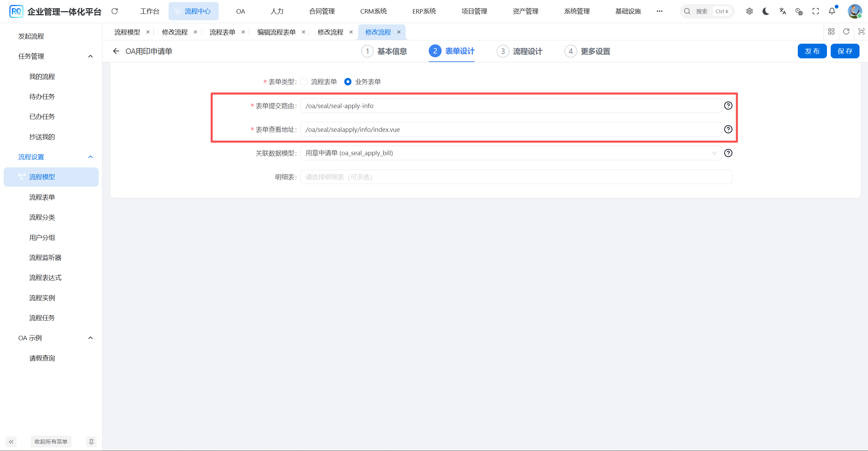The width and height of the screenshot is (868, 451).
Task: Click the help icon beside 关联数据模型
Action: click(x=728, y=153)
